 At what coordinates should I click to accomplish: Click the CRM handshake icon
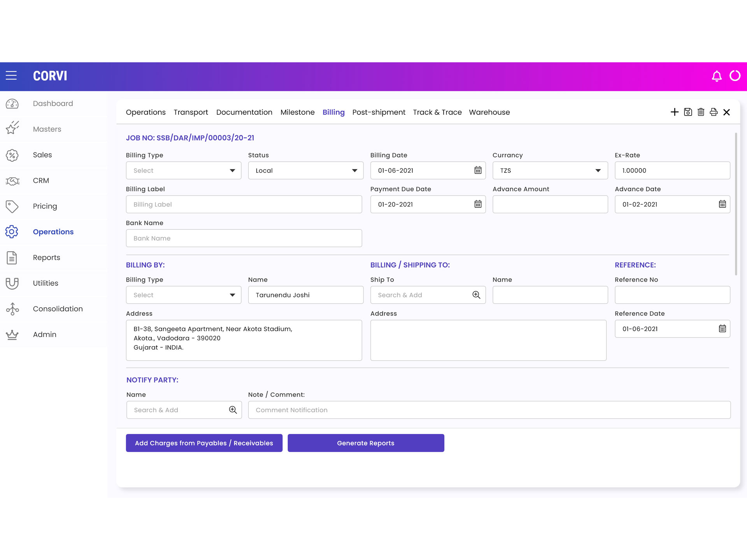click(12, 181)
